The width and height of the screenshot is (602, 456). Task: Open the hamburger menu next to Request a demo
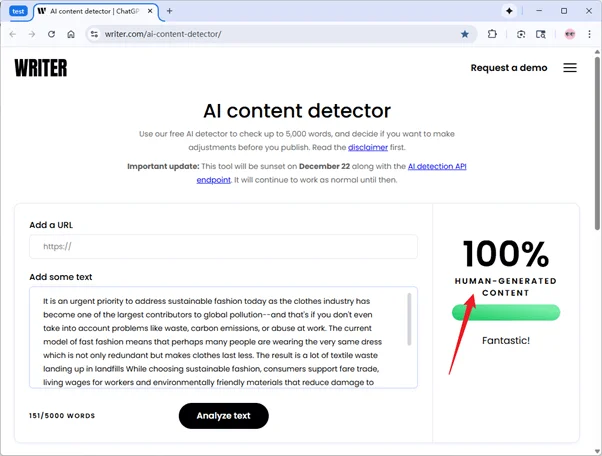click(x=569, y=68)
